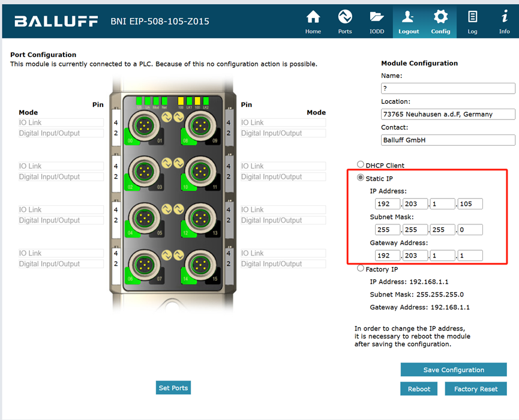
Task: Select port connector 08/09 on module image
Action: pyautogui.click(x=200, y=126)
